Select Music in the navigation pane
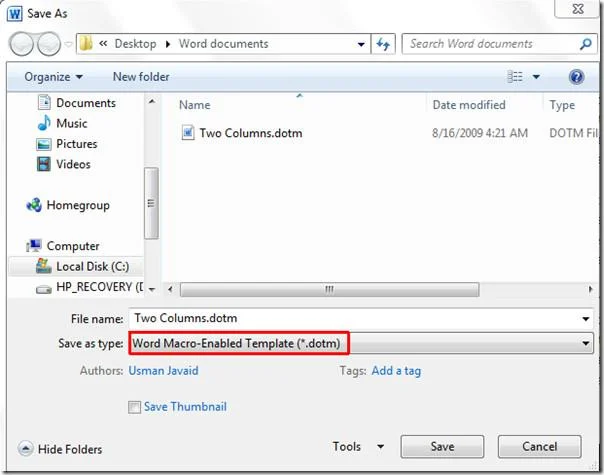604x475 pixels. [x=62, y=123]
